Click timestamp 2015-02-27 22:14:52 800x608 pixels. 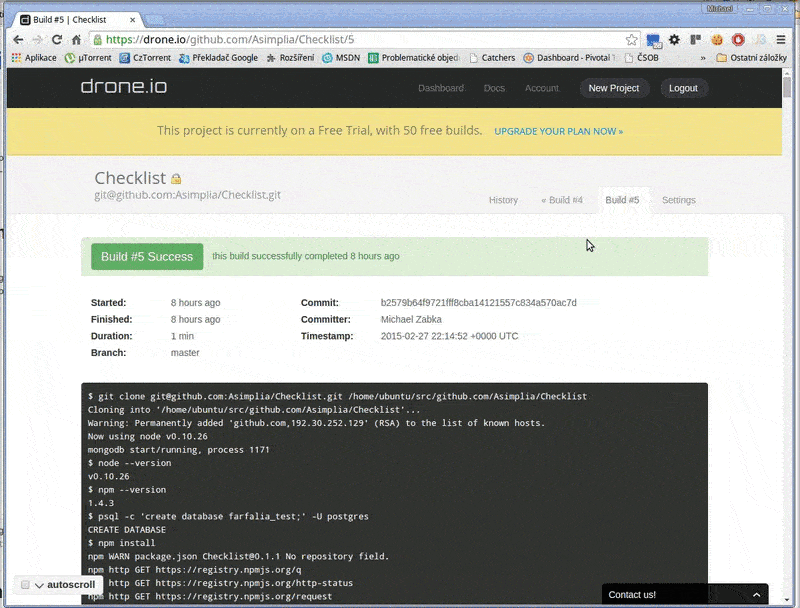pyautogui.click(x=449, y=336)
